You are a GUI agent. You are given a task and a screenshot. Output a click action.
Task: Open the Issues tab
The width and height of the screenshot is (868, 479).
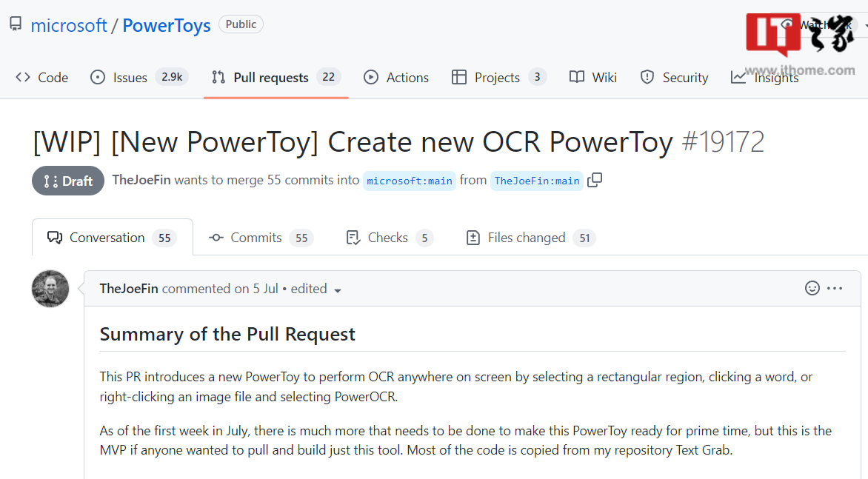coord(139,78)
